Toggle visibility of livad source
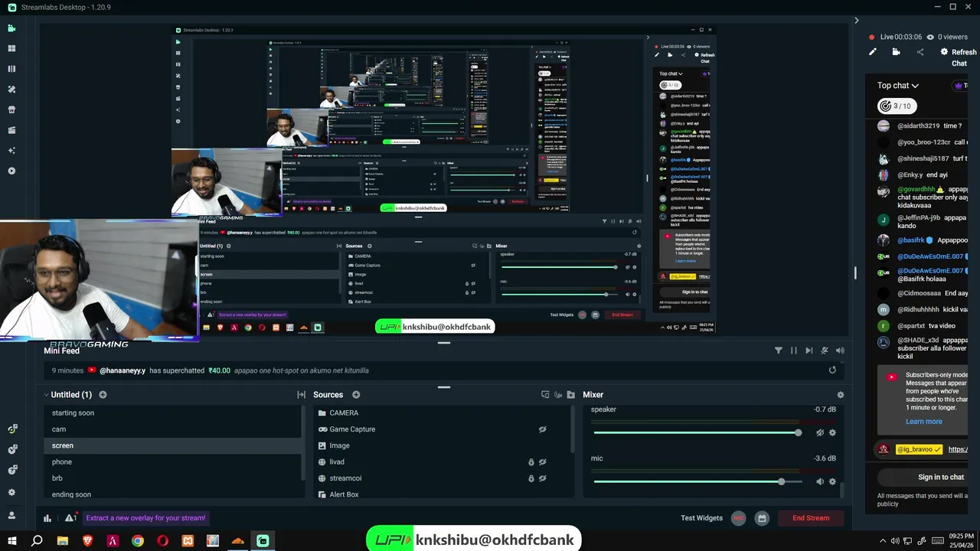The width and height of the screenshot is (980, 551). point(542,462)
